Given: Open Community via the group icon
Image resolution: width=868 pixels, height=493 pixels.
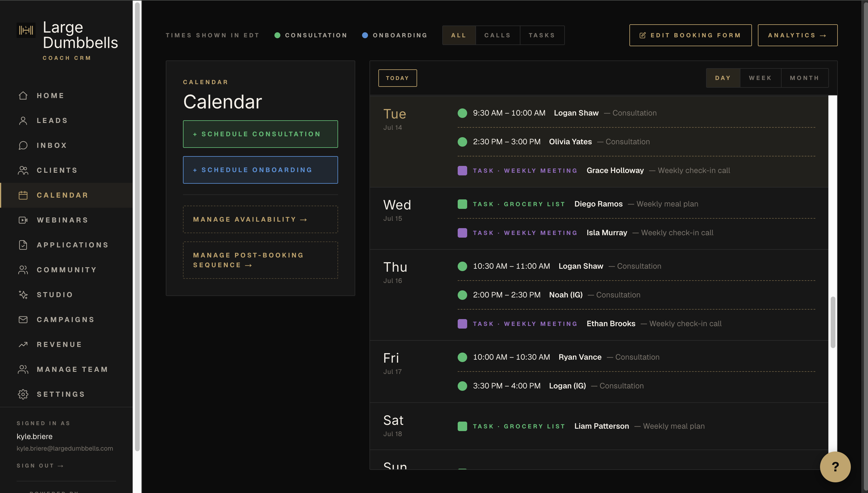Looking at the screenshot, I should coord(23,270).
